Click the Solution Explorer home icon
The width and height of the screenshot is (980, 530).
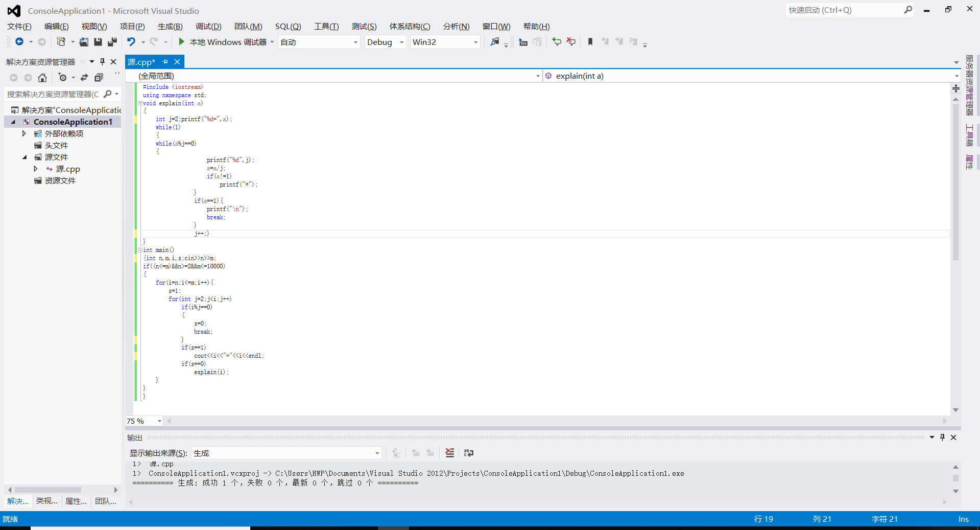click(42, 78)
